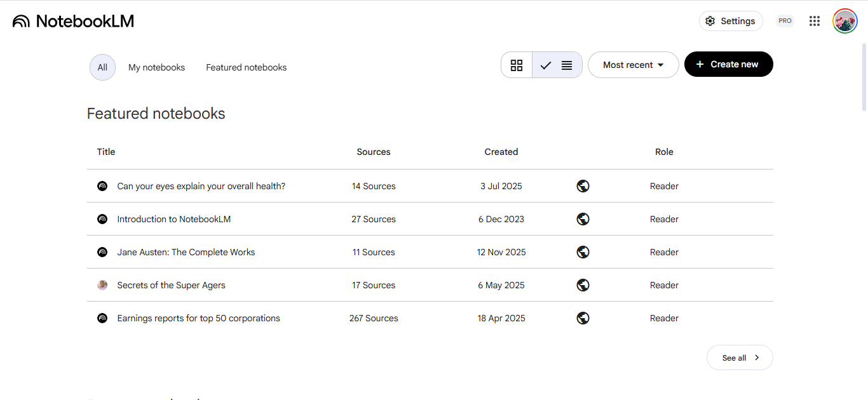868x400 pixels.
Task: Open the Most recent sort dropdown
Action: [633, 65]
